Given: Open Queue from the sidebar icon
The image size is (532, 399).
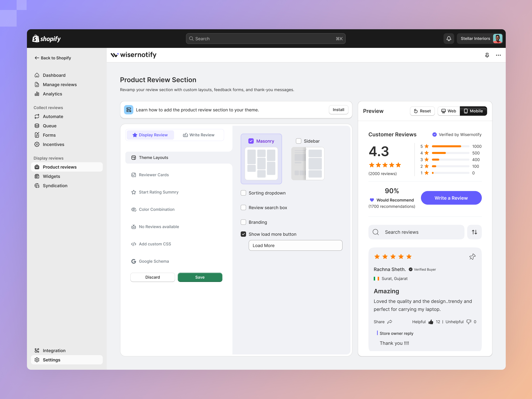Looking at the screenshot, I should click(37, 126).
